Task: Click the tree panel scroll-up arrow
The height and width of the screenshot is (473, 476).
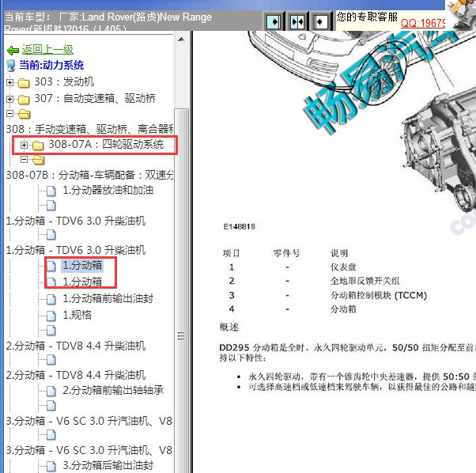Action: [181, 40]
